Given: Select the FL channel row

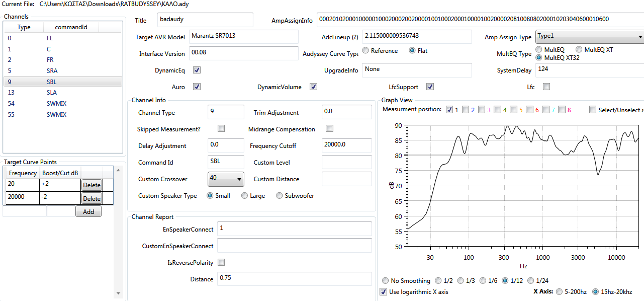Looking at the screenshot, I should click(49, 38).
